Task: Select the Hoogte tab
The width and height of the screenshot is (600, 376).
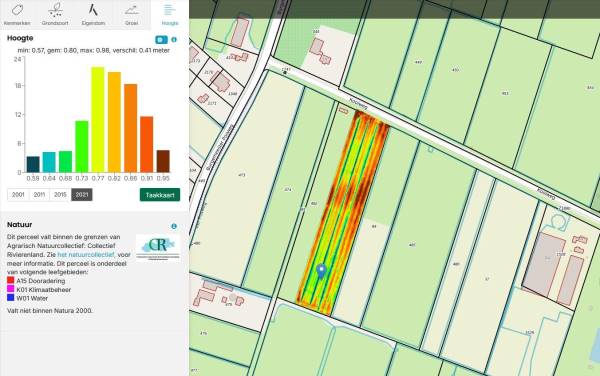Action: coord(170,15)
